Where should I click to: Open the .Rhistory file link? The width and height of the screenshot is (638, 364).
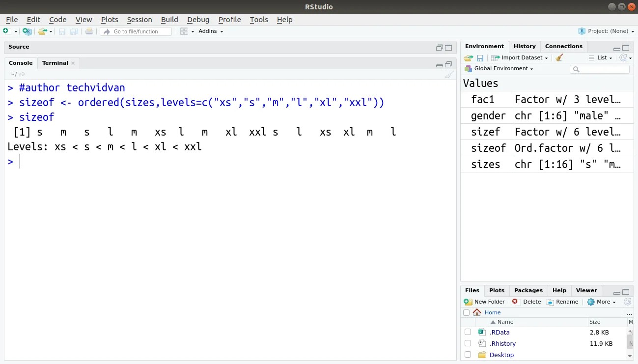[502, 343]
